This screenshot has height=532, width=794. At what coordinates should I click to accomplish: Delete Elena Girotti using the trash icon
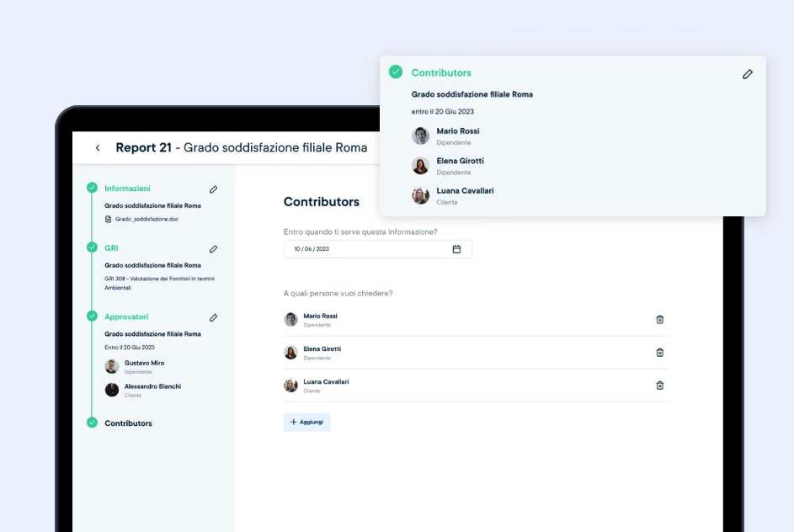pyautogui.click(x=660, y=353)
